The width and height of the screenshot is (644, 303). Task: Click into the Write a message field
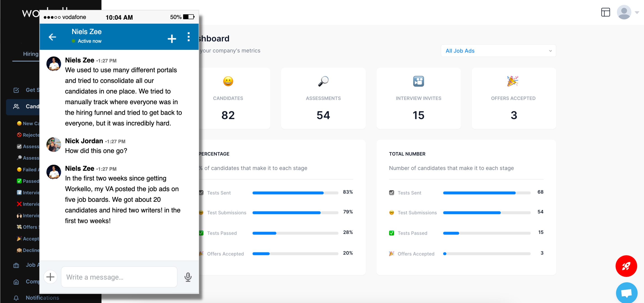tap(119, 277)
